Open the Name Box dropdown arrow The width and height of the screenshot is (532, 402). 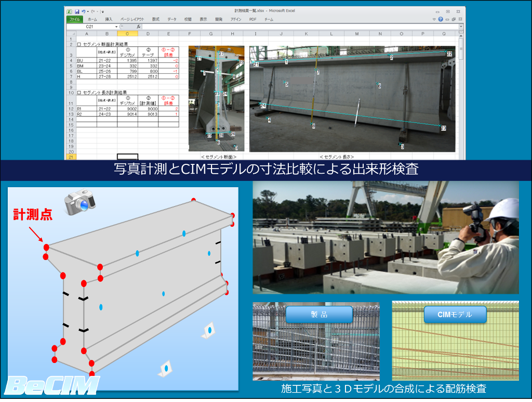tap(116, 27)
